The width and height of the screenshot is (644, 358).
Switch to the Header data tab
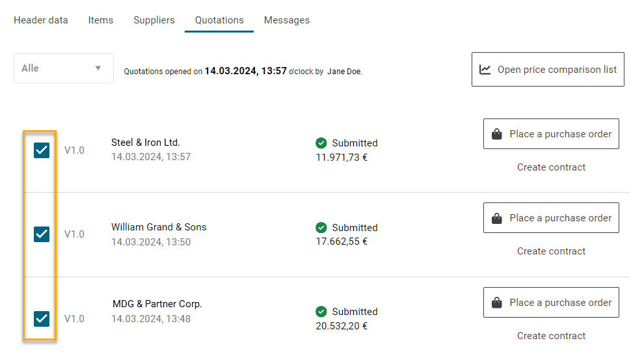(x=41, y=20)
